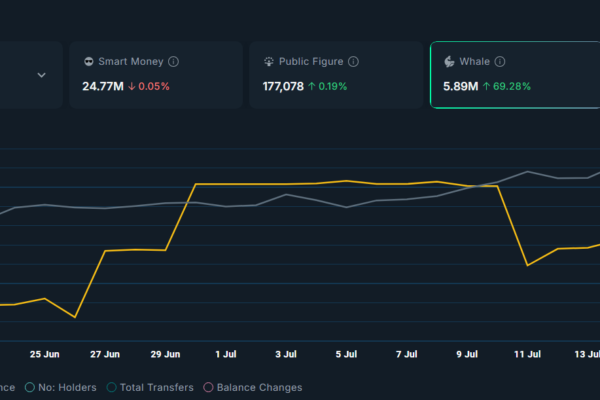Click the Smart Money glasses icon
Image resolution: width=600 pixels, height=400 pixels.
89,61
